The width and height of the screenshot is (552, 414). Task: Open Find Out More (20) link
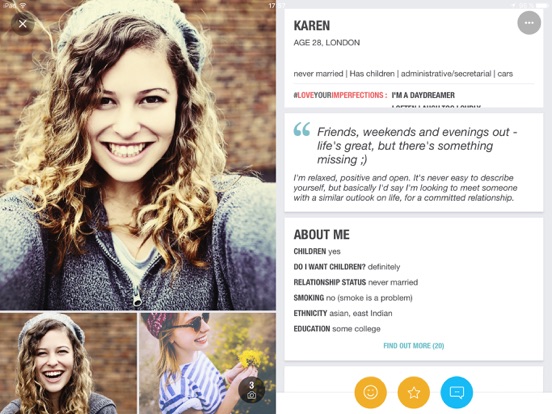click(414, 346)
